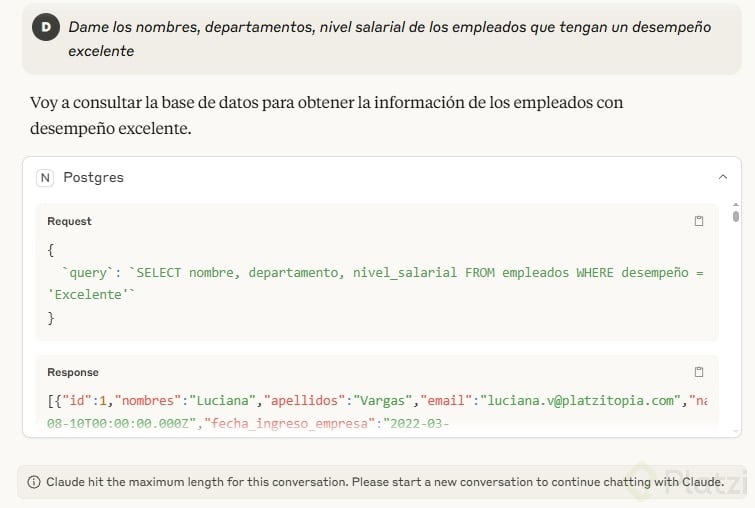This screenshot has height=508, width=755.
Task: Click the user avatar with letter D
Action: 46,27
